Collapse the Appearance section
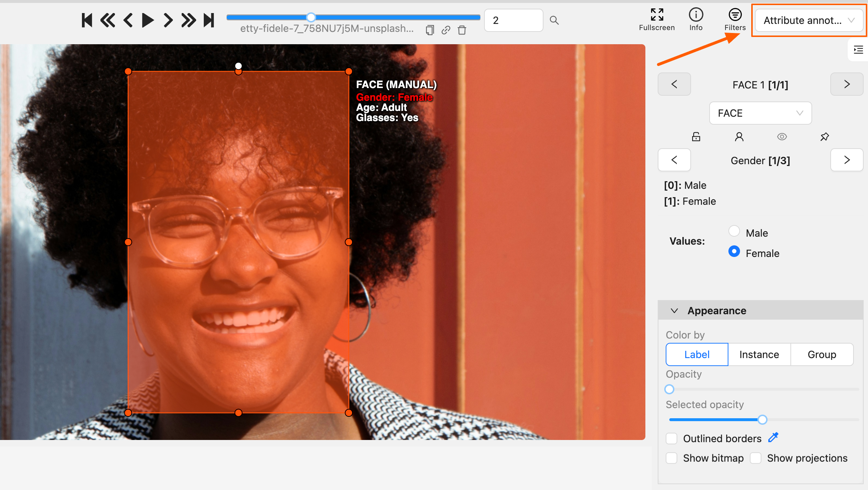The height and width of the screenshot is (490, 868). (x=674, y=311)
